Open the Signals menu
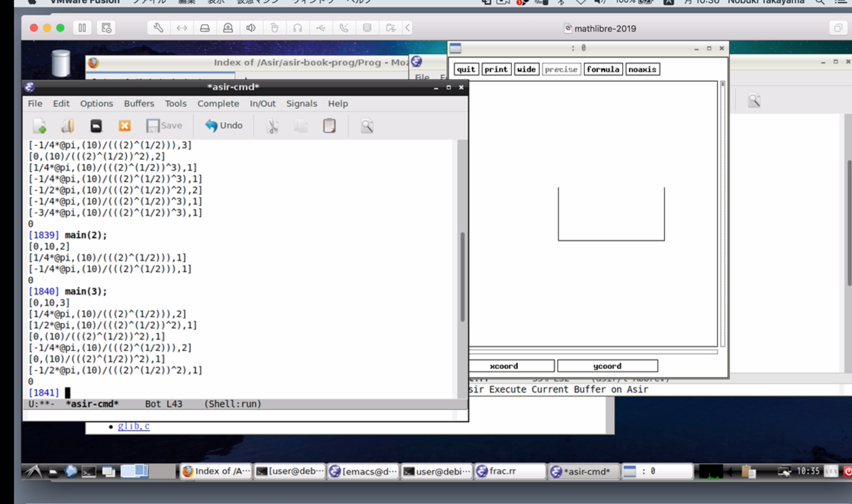The height and width of the screenshot is (504, 852). pos(302,104)
